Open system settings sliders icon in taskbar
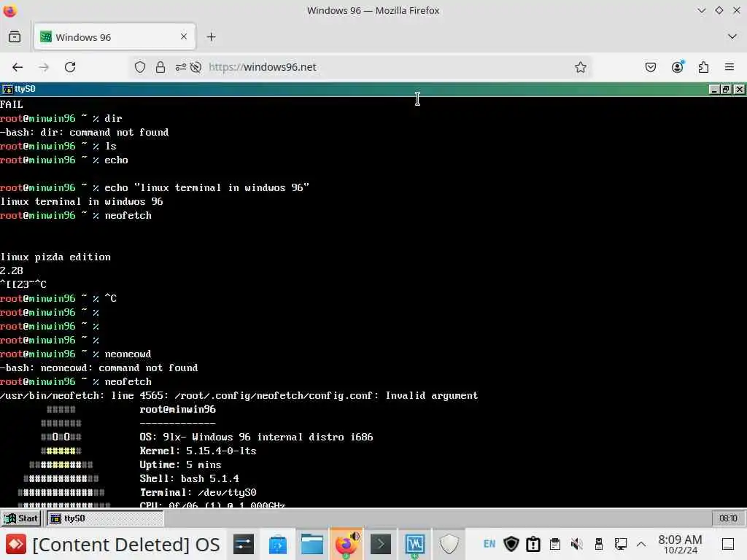Viewport: 747px width, 560px height. click(244, 544)
